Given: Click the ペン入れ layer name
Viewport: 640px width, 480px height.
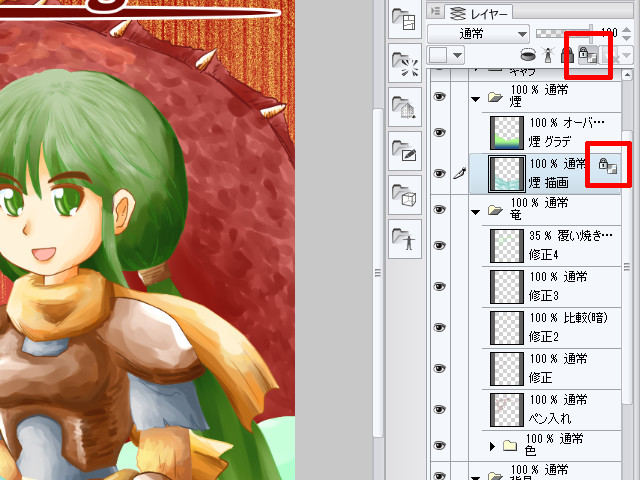Looking at the screenshot, I should [x=550, y=418].
